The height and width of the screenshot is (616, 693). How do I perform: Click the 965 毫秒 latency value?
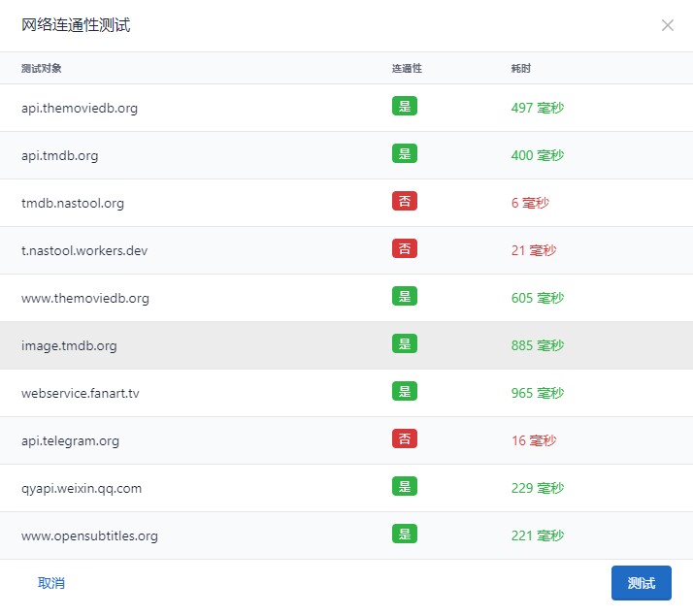538,393
